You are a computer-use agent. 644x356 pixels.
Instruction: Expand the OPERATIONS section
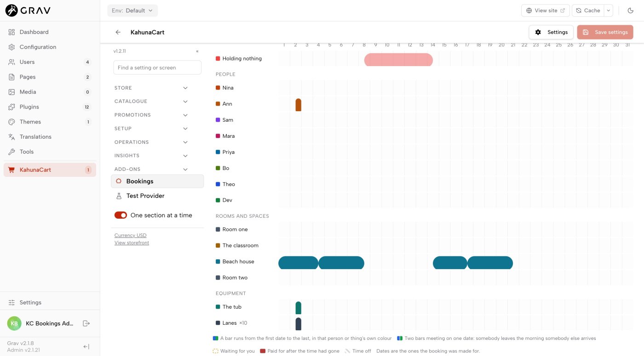coord(151,142)
